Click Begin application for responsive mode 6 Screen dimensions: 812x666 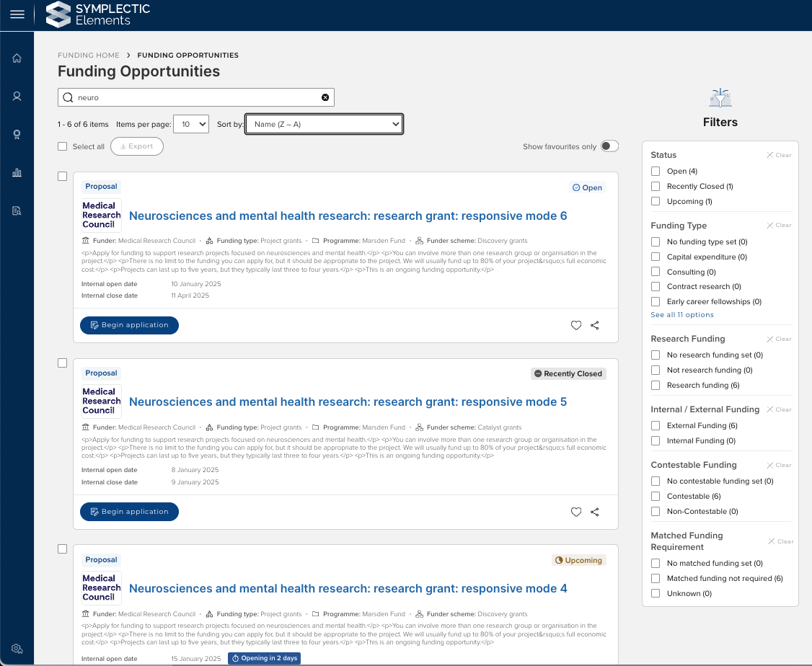point(129,325)
